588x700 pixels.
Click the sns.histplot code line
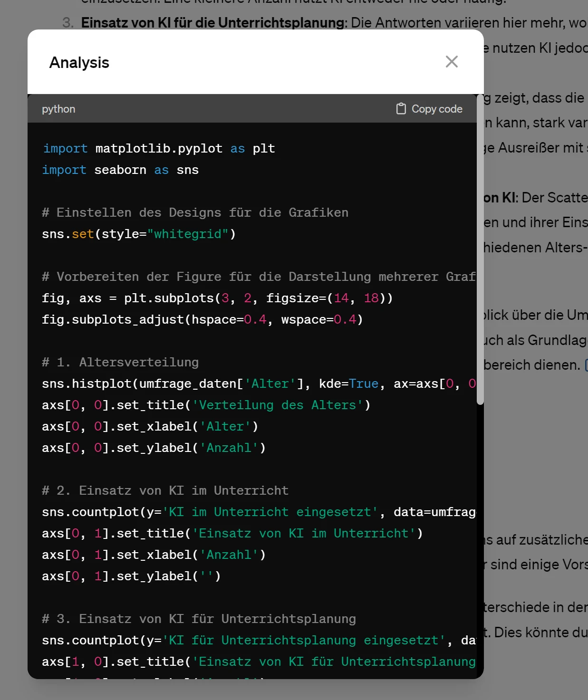(x=259, y=384)
